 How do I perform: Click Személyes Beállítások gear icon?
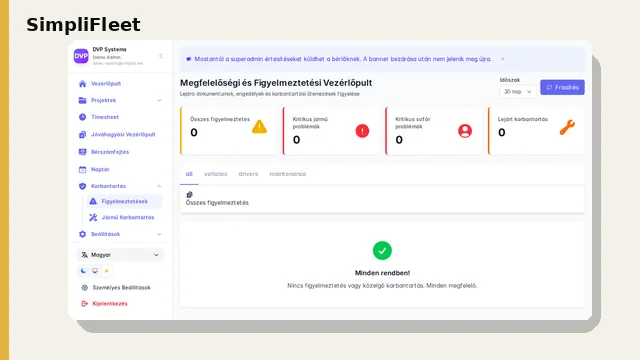pyautogui.click(x=84, y=288)
